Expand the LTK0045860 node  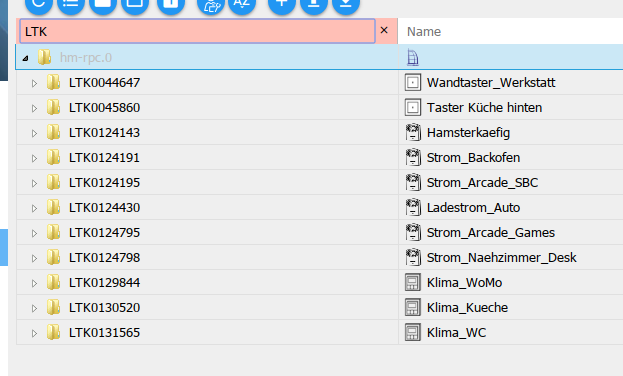coord(34,108)
